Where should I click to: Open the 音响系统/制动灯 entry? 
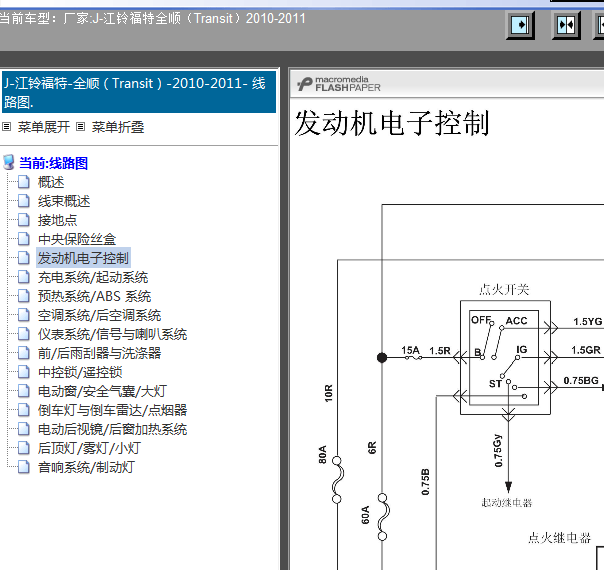[86, 468]
